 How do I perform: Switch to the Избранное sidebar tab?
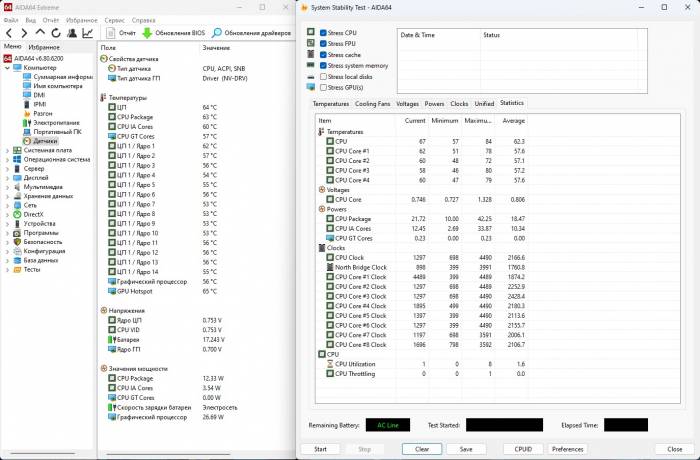click(x=44, y=47)
